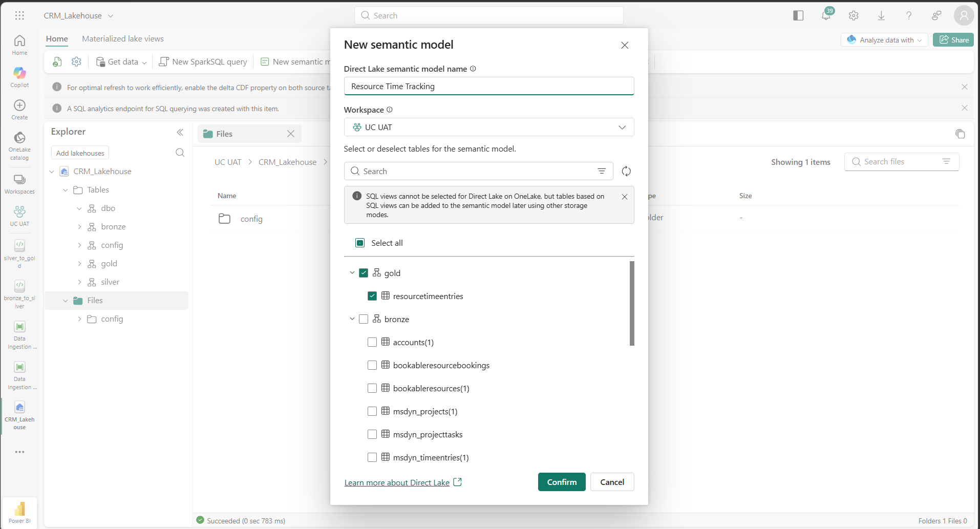Check the msdyn_projecttasks table checkbox

[372, 434]
